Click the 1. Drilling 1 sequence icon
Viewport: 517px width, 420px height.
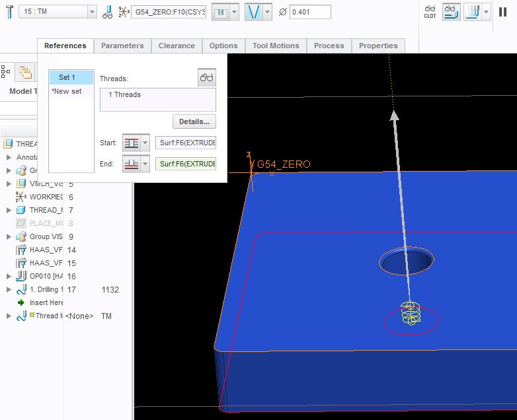[21, 289]
